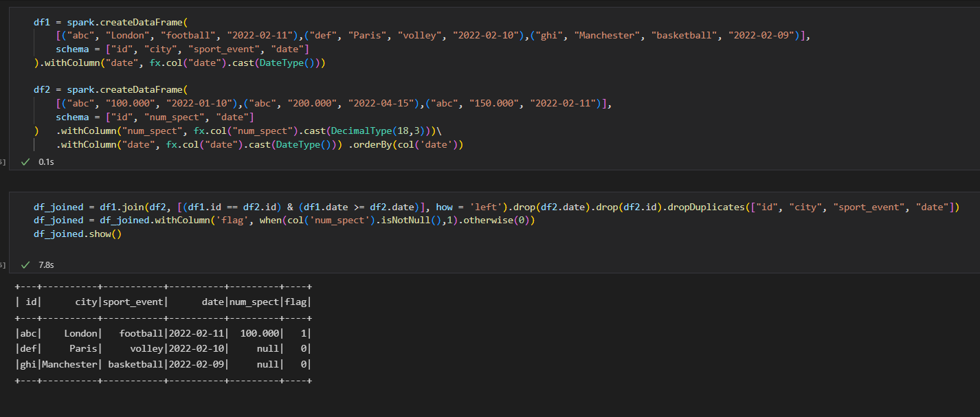Click Paris cell in output table
980x417 pixels.
[x=84, y=349]
